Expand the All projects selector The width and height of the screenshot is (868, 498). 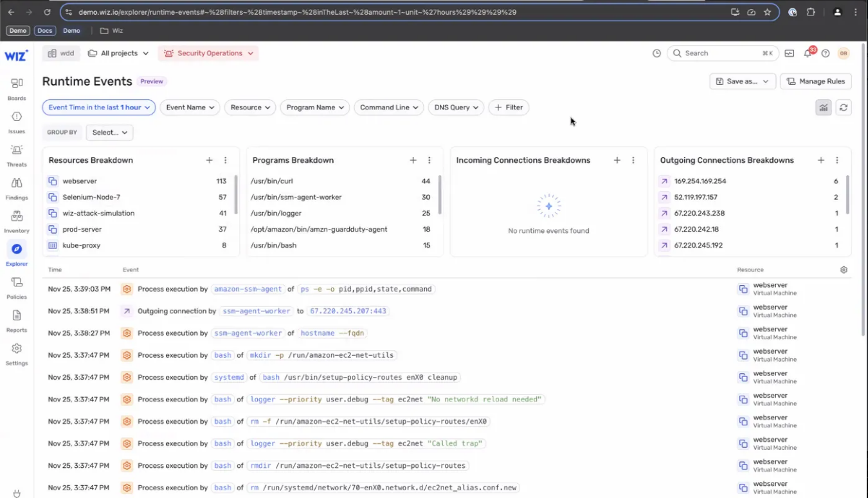pyautogui.click(x=118, y=53)
